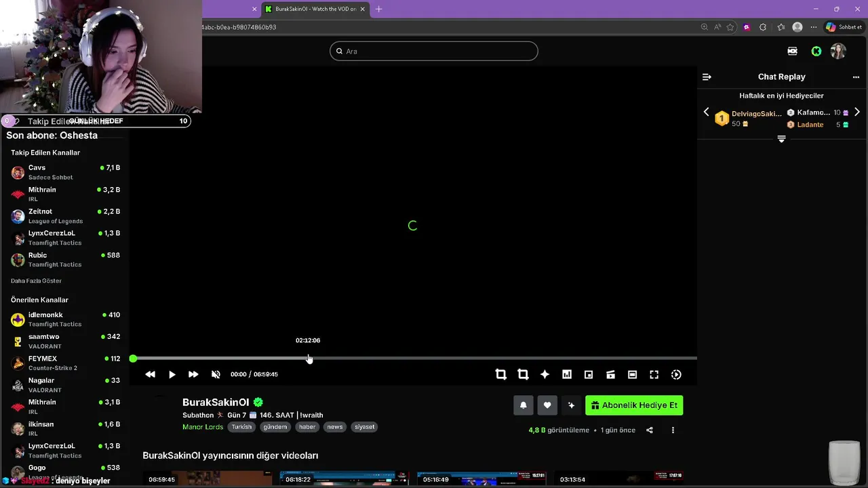Switch the player to fullscreen

tap(654, 374)
